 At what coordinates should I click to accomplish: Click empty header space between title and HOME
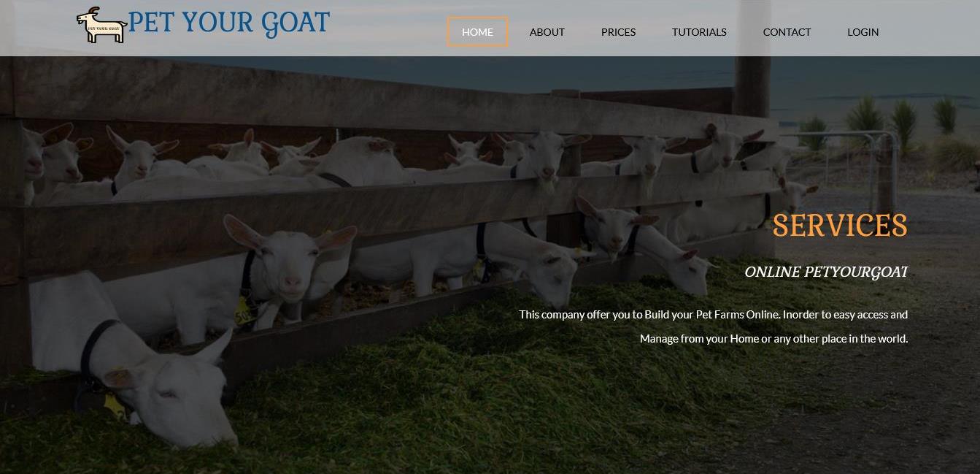(x=388, y=28)
